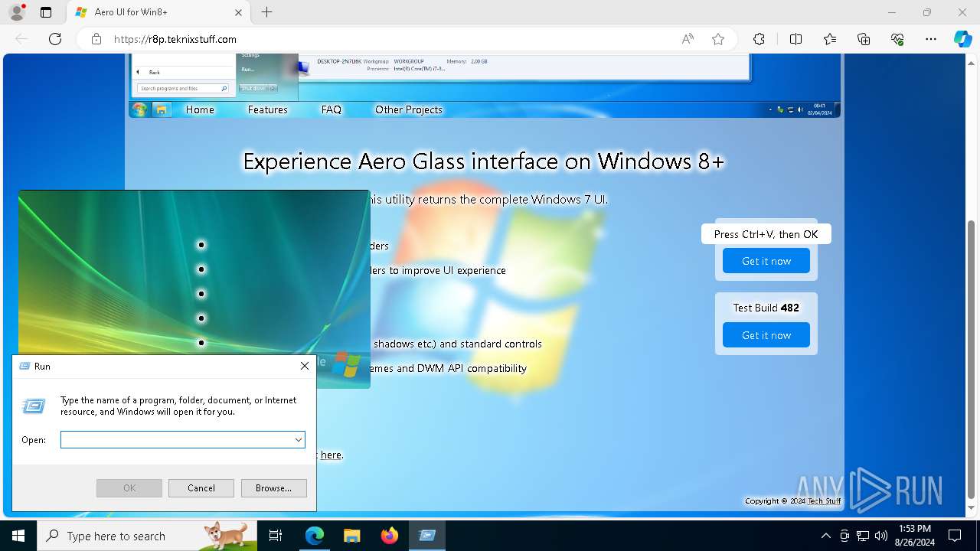This screenshot has height=551, width=980.
Task: Click the Experience Aero Glass heading
Action: (483, 161)
